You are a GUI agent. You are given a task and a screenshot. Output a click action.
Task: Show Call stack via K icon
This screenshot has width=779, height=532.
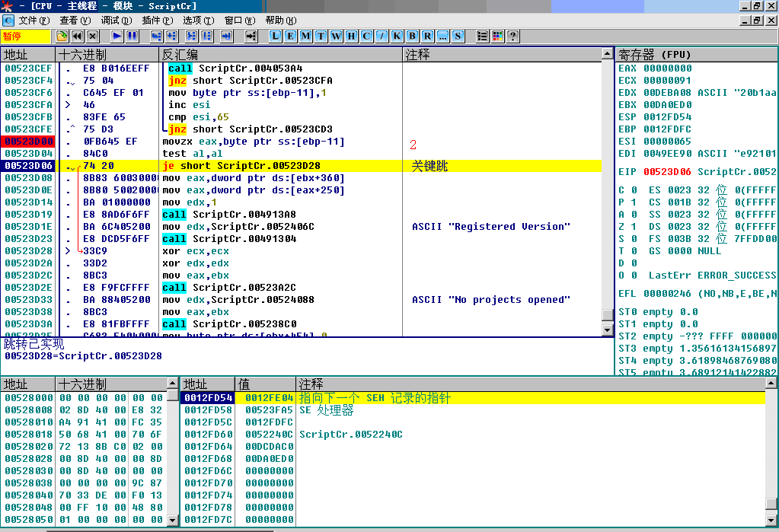click(397, 37)
